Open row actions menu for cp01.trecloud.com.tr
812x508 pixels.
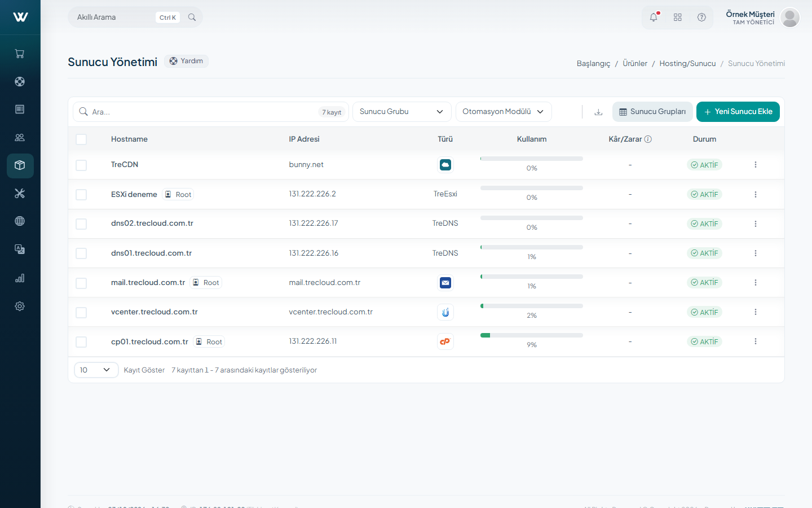tap(756, 341)
